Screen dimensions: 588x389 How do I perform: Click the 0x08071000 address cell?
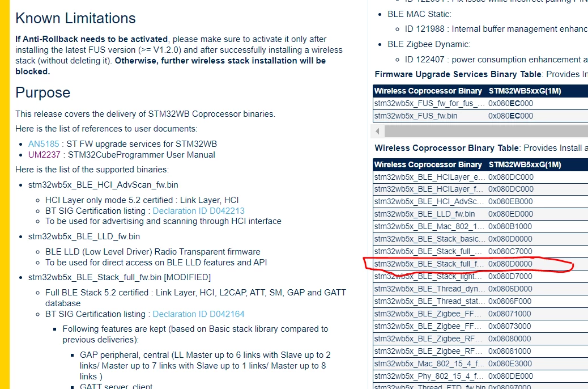tap(510, 314)
